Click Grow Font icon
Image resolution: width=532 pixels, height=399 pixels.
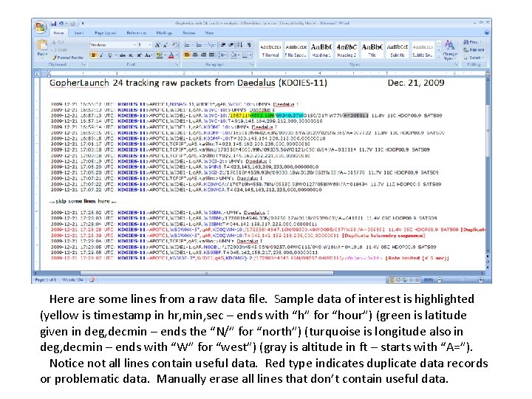[157, 45]
